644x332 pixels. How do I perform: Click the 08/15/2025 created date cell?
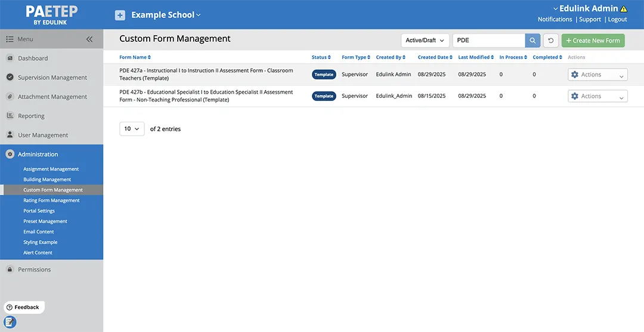pyautogui.click(x=432, y=96)
